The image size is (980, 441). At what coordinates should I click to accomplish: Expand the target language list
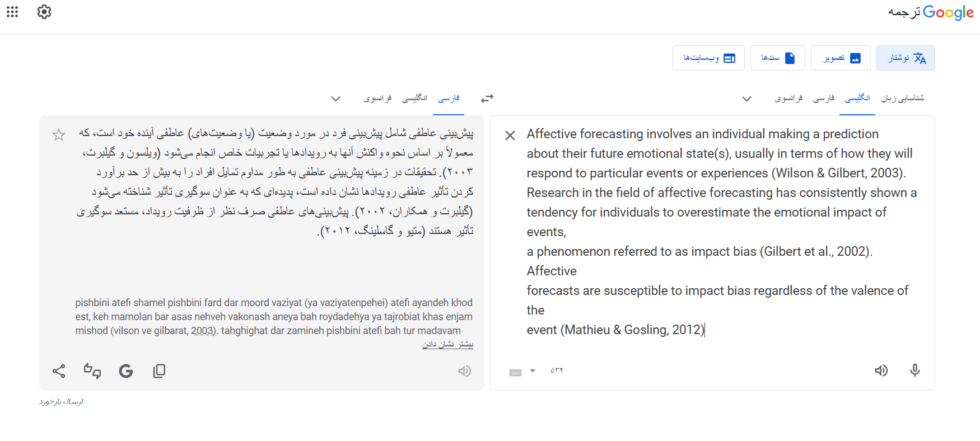[335, 99]
